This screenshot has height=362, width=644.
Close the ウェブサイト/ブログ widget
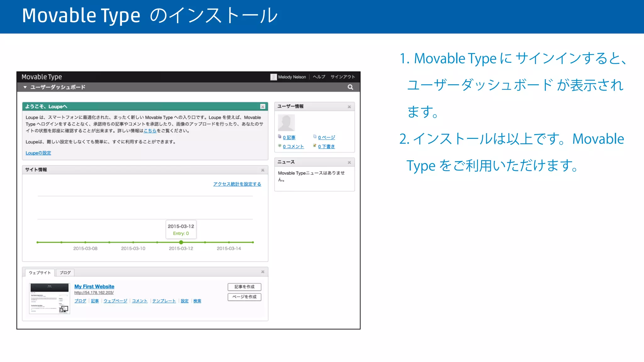[x=263, y=272]
